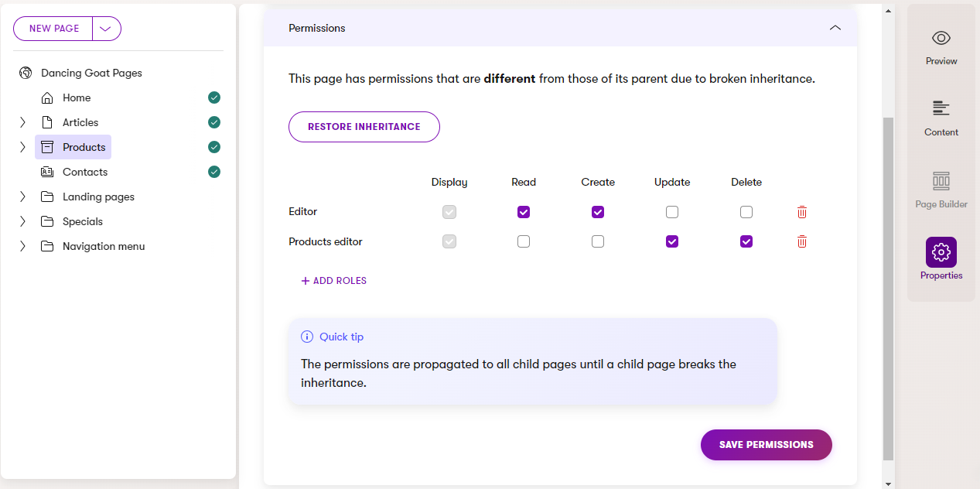This screenshot has height=489, width=980.
Task: Select Contacts page in tree
Action: [x=85, y=172]
